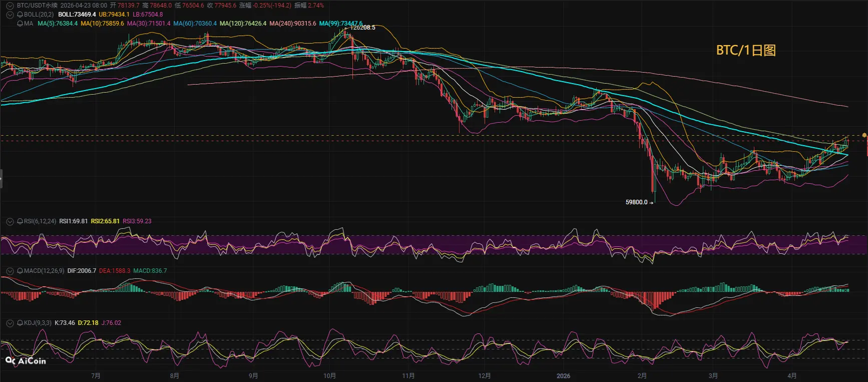Select the MA(10):75859.6 value
Image resolution: width=868 pixels, height=382 pixels.
102,24
